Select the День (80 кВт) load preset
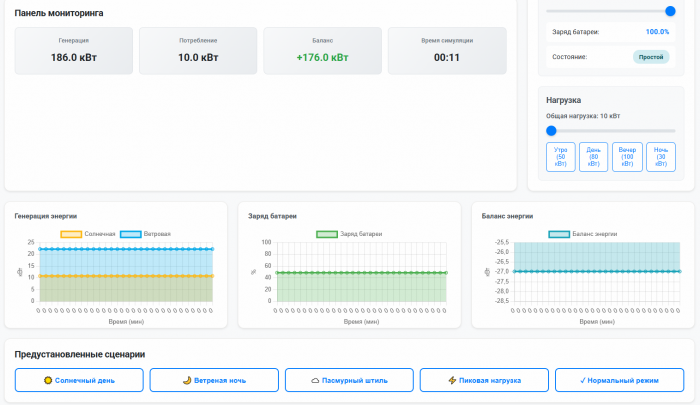This screenshot has width=700, height=405. (594, 157)
